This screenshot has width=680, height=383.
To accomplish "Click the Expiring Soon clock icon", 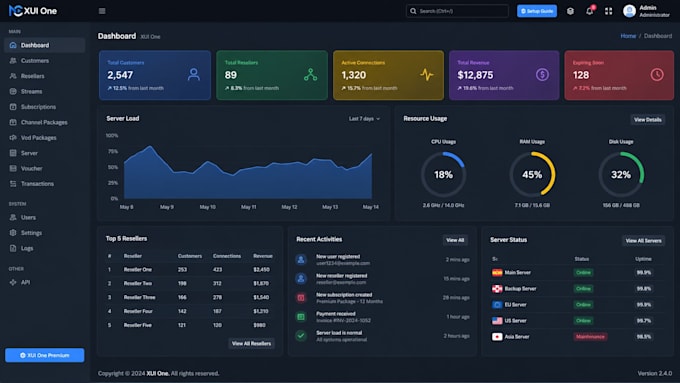I will pos(657,75).
